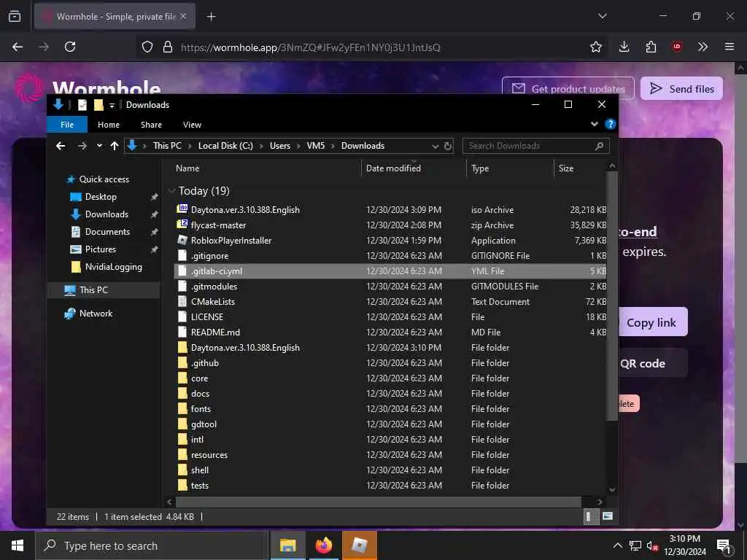Click the Copy link button
The width and height of the screenshot is (747, 560).
point(651,322)
